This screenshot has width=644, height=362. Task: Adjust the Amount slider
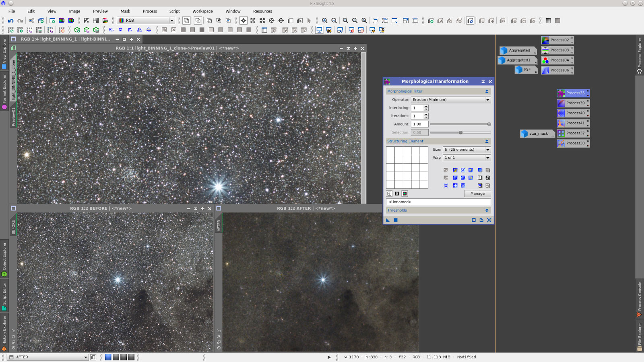pyautogui.click(x=460, y=124)
